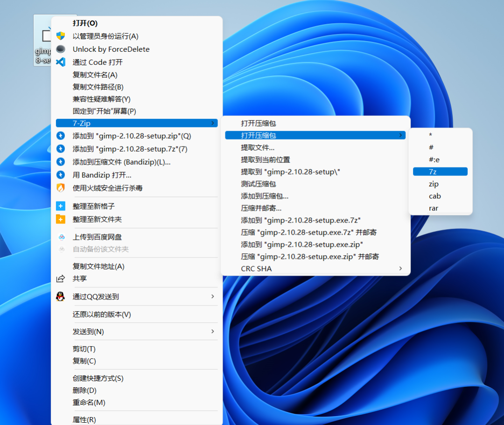Image resolution: width=504 pixels, height=425 pixels.
Task: Expand the 7-Zip submenu arrow
Action: (213, 123)
